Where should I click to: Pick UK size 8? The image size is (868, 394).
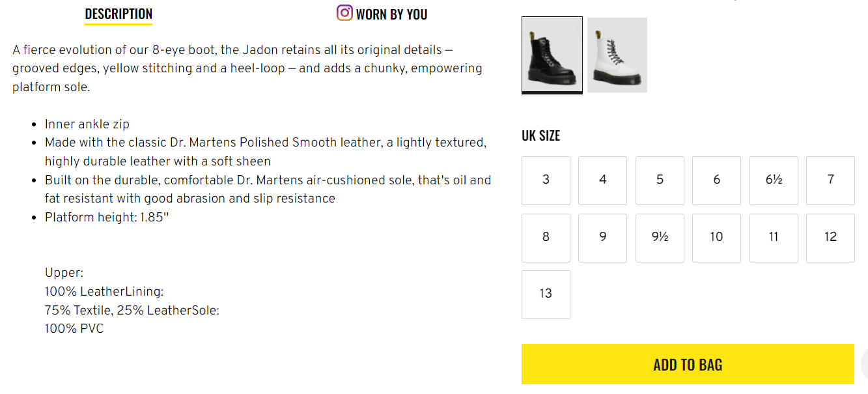(546, 238)
